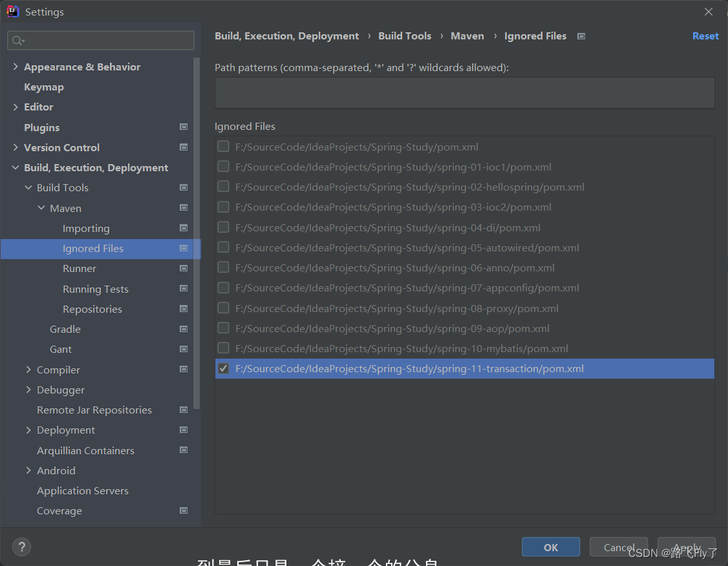Click project-level icon beside Runner
728x566 pixels.
(x=184, y=268)
